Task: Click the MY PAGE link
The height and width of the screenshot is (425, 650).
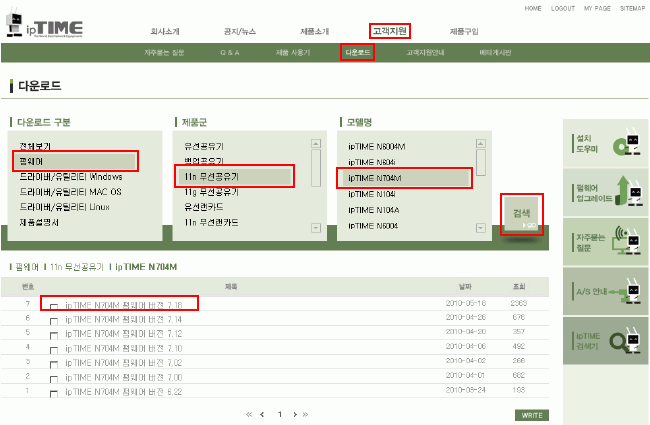Action: (x=597, y=8)
